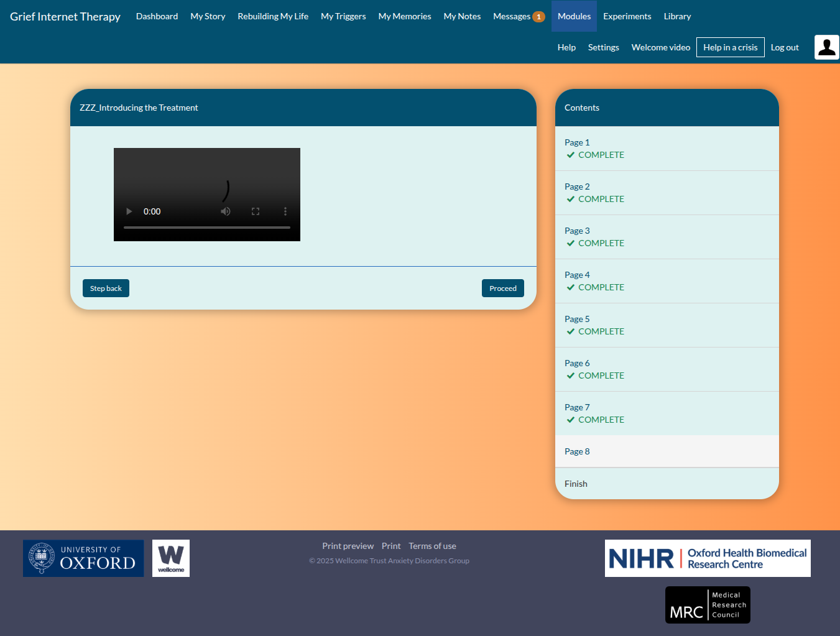Viewport: 840px width, 636px height.
Task: Jump to Page 3 in Contents
Action: [x=577, y=231]
